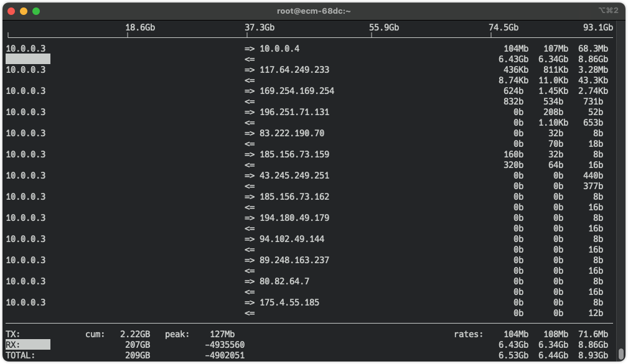Click the window title root@ecm-68dc:~
Image resolution: width=628 pixels, height=364 pixels.
pyautogui.click(x=314, y=11)
